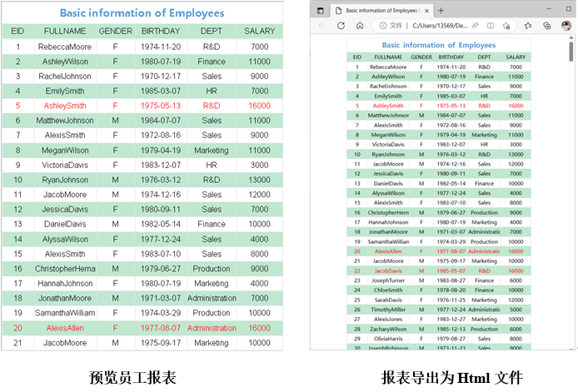Click 1985-03-07 birthday in preview table
The width and height of the screenshot is (578, 392).
coord(161,91)
